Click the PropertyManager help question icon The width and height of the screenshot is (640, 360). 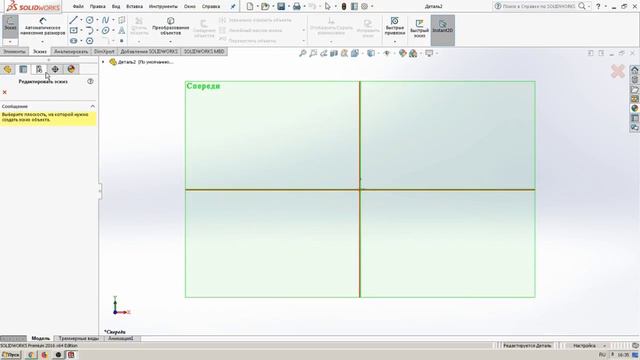pyautogui.click(x=90, y=81)
